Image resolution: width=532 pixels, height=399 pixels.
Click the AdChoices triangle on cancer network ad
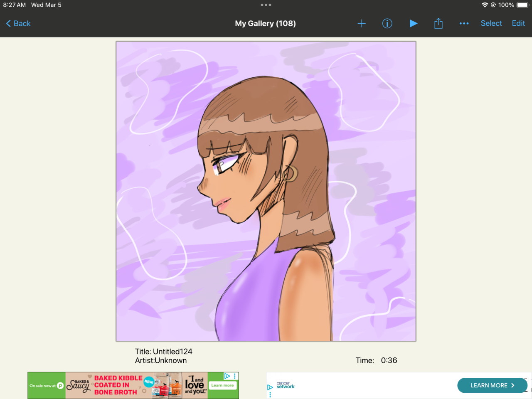point(270,387)
